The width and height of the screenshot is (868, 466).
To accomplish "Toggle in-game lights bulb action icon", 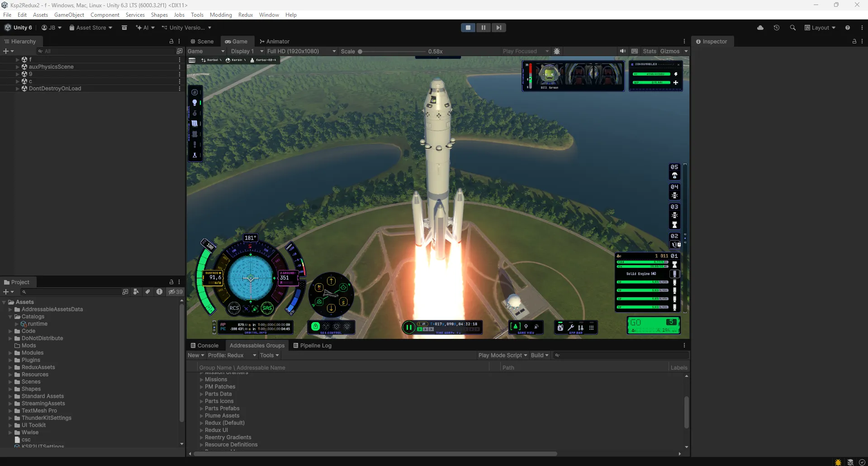I will (x=195, y=103).
